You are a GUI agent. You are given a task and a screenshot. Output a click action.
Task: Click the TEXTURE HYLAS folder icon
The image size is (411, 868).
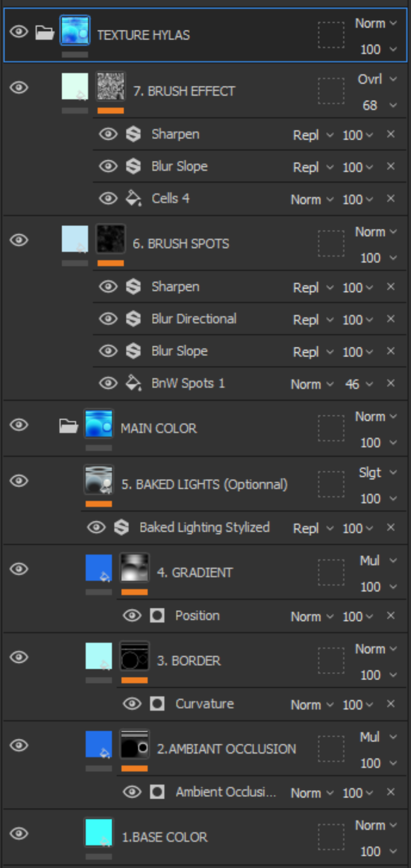pyautogui.click(x=45, y=33)
